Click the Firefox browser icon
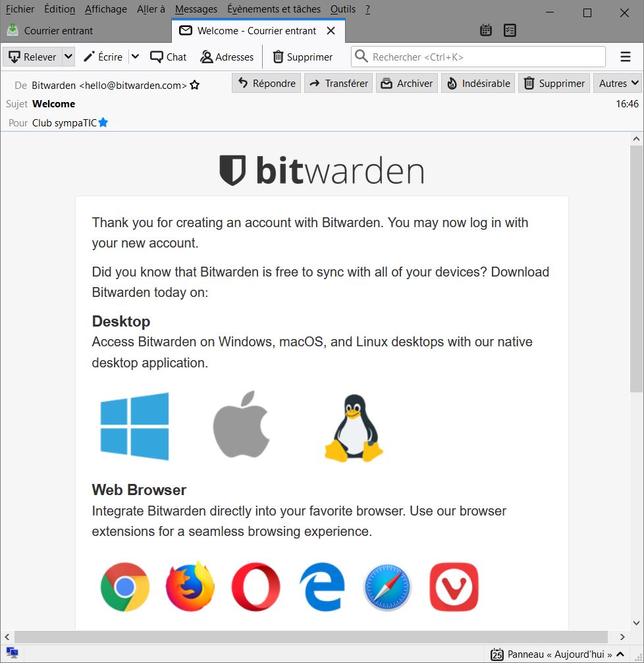Viewport: 644px width, 663px height. (190, 587)
